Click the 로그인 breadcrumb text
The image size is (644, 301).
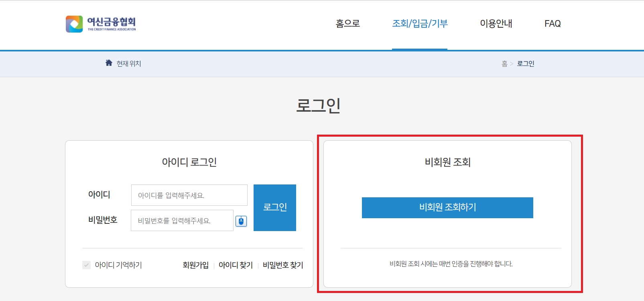coord(526,63)
